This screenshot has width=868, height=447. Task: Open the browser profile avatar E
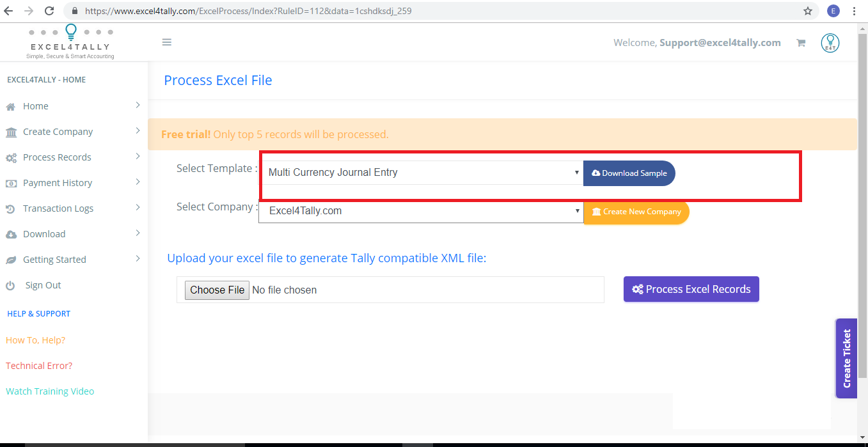(x=833, y=11)
